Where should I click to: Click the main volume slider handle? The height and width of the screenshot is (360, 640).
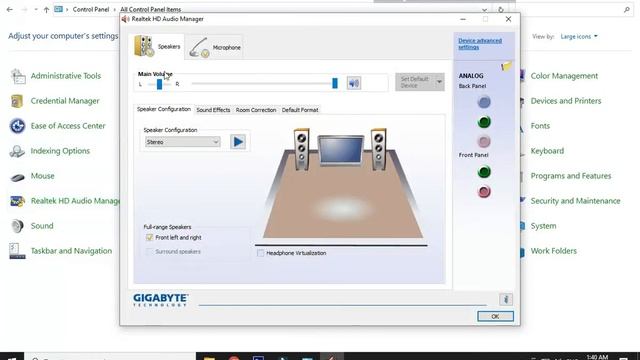click(335, 83)
